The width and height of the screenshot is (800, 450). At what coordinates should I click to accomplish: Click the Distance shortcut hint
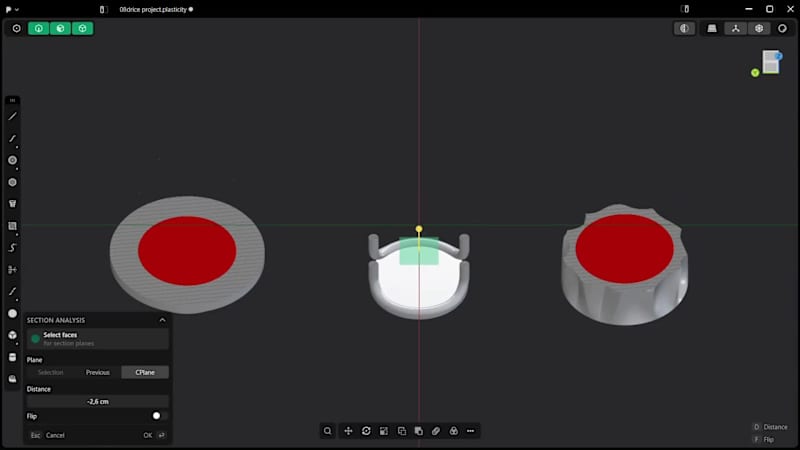[770, 427]
